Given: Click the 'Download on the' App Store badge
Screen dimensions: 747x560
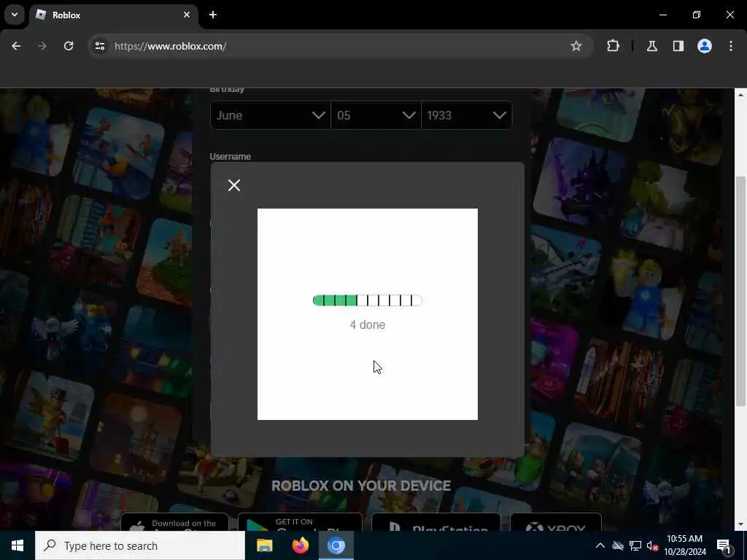Looking at the screenshot, I should (174, 522).
